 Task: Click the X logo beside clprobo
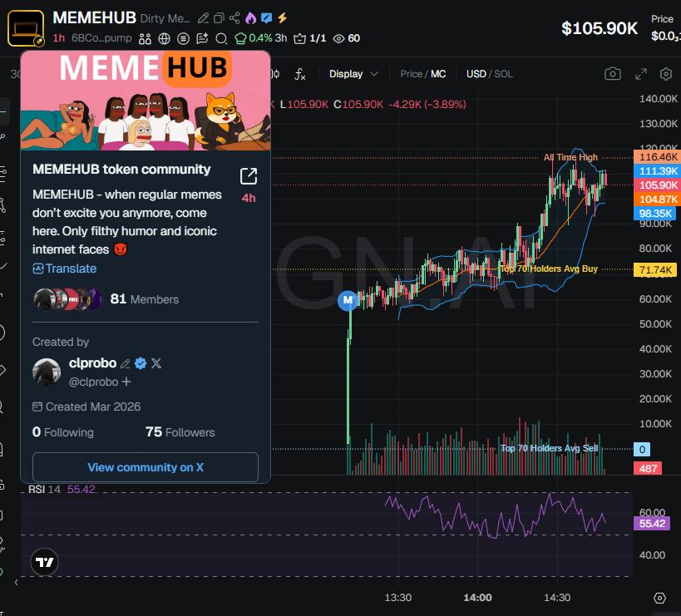156,363
